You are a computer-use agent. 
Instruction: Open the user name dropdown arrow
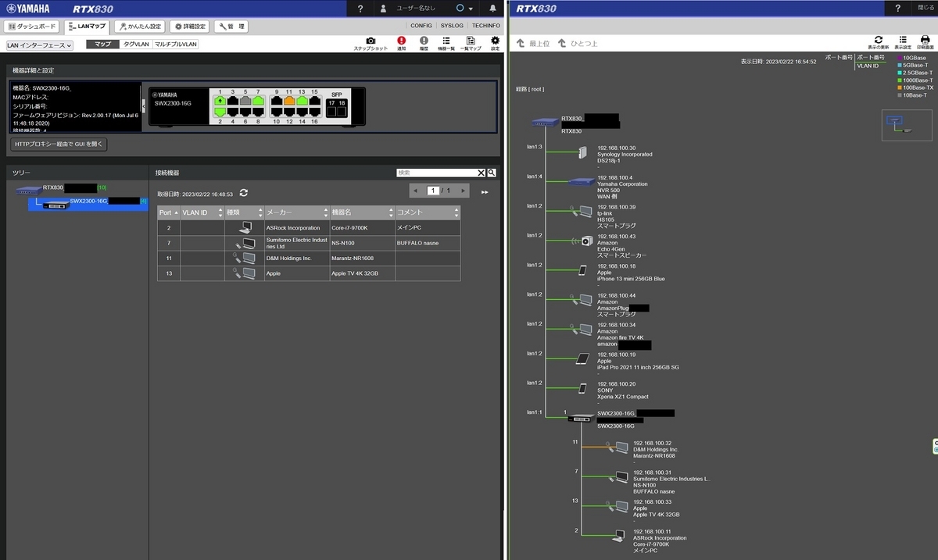[x=471, y=9]
